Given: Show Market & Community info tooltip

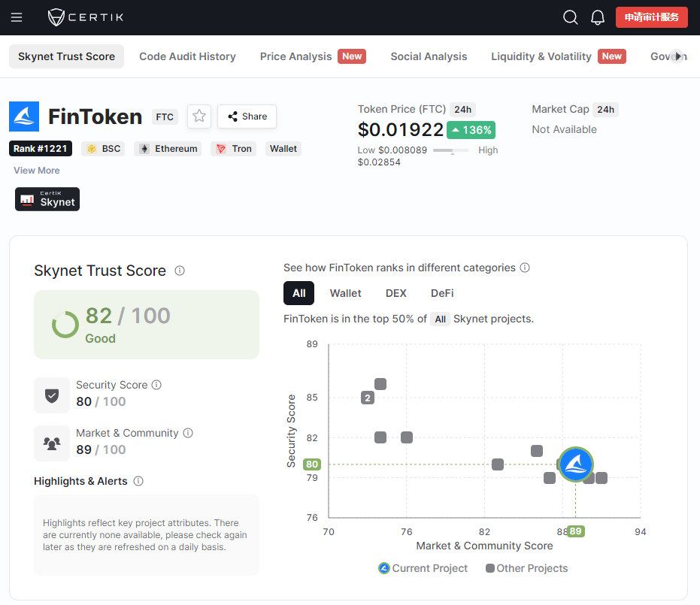Looking at the screenshot, I should coord(188,433).
